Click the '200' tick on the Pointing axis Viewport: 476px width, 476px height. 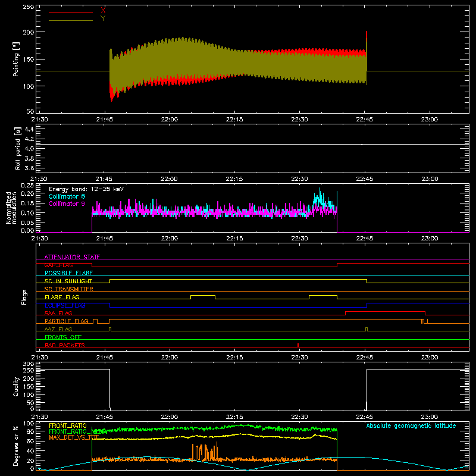[x=29, y=32]
